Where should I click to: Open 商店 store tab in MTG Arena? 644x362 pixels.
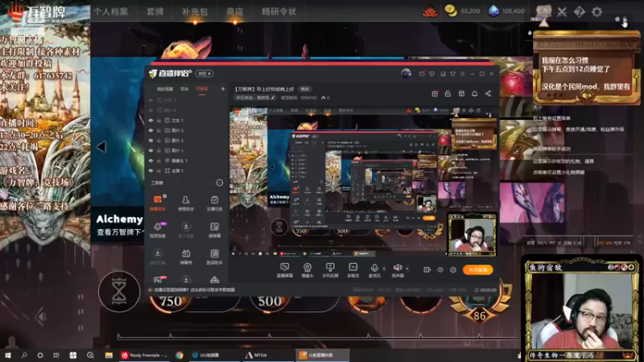coord(235,11)
